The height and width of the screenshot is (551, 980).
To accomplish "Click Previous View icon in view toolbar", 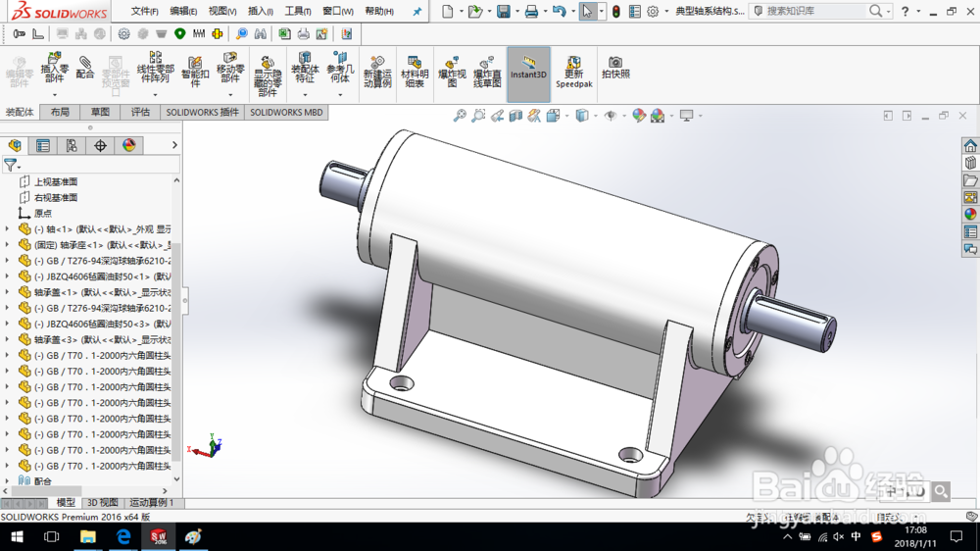I will (497, 116).
